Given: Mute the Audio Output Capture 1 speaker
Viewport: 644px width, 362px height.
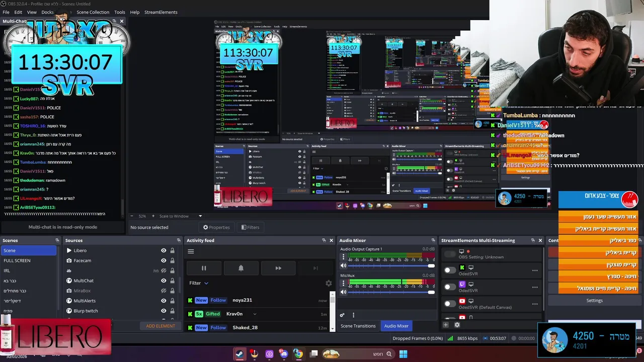Looking at the screenshot, I should (343, 265).
